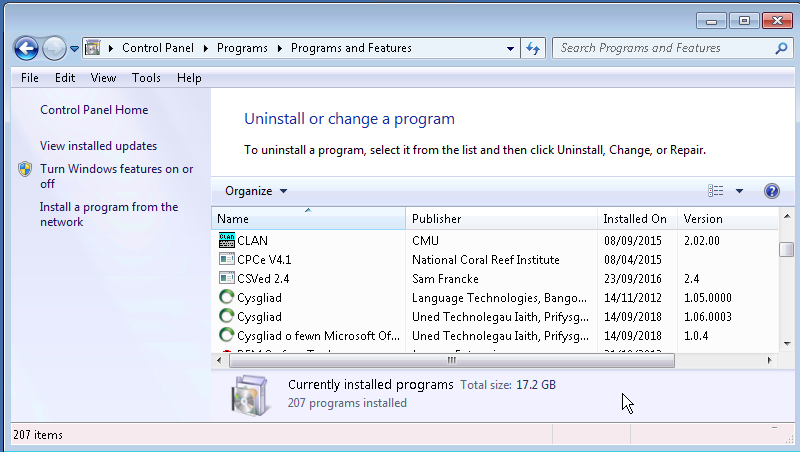Image resolution: width=800 pixels, height=452 pixels.
Task: Open the File menu
Action: click(x=30, y=78)
